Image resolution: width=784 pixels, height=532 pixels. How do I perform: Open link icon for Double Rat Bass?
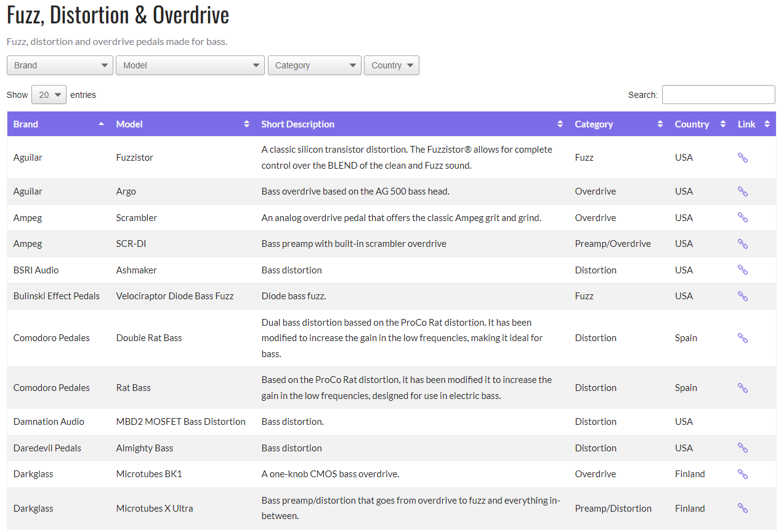click(742, 338)
